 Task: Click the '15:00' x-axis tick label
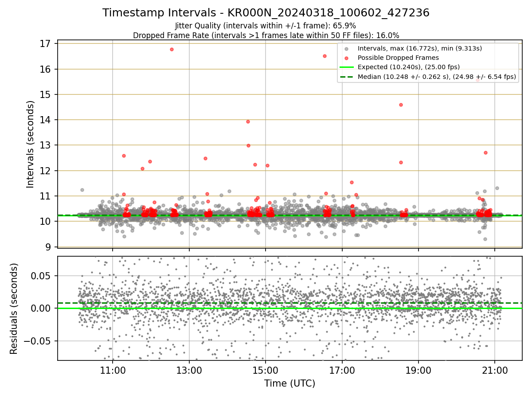pyautogui.click(x=266, y=371)
